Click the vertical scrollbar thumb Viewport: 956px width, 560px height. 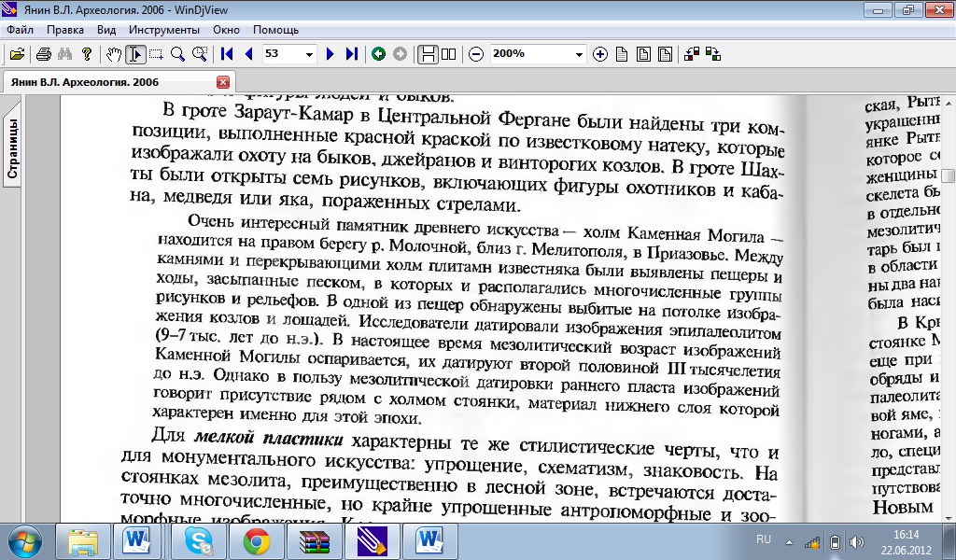pyautogui.click(x=949, y=176)
